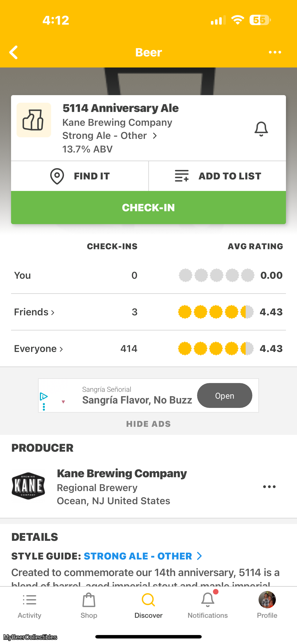Viewport: 297px width, 644px height.
Task: Tap the Find It location pin
Action: [x=57, y=176]
